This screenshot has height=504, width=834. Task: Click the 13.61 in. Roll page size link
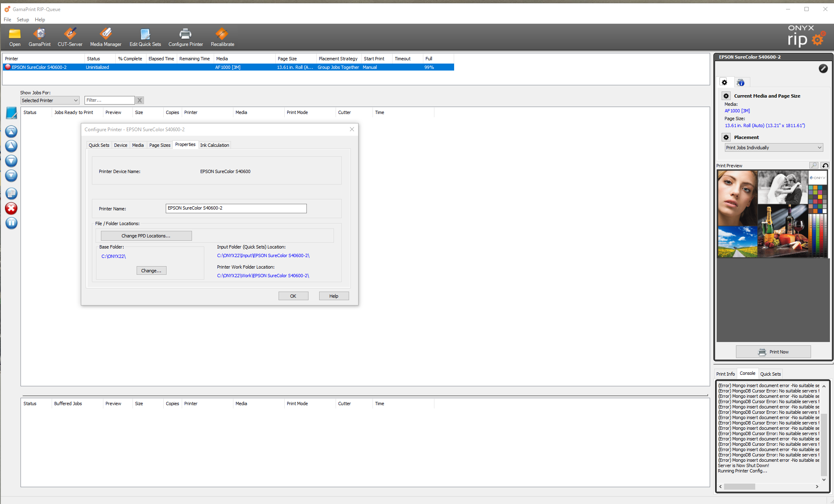(x=765, y=125)
